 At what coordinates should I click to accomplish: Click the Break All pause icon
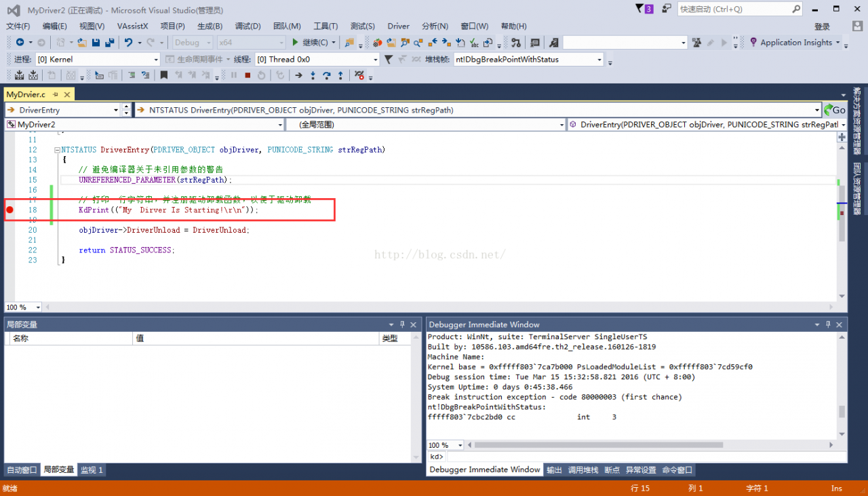pyautogui.click(x=234, y=75)
